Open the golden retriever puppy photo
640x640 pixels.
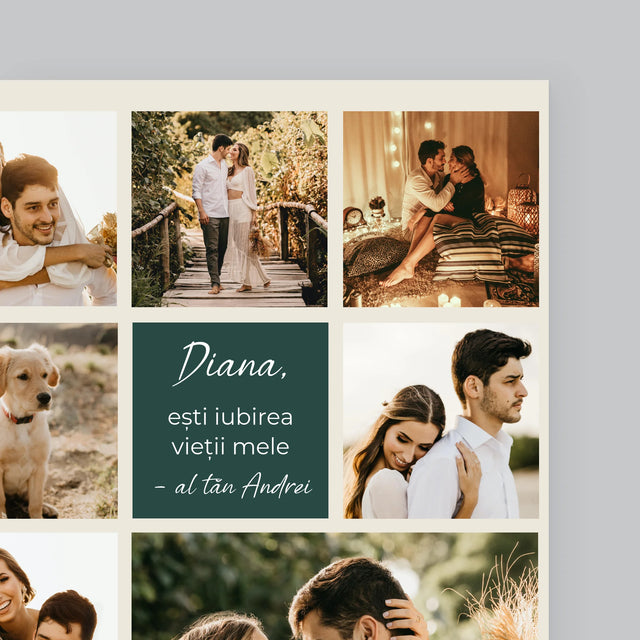click(57, 420)
